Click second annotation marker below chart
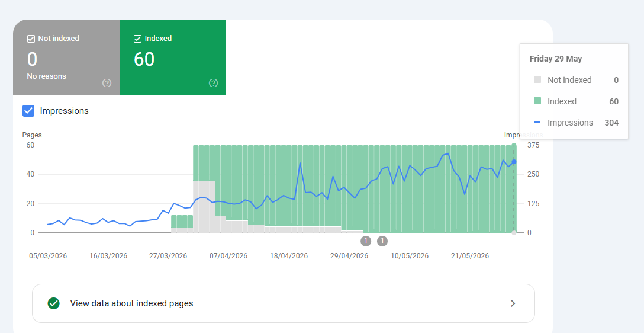Image resolution: width=644 pixels, height=333 pixels. (382, 241)
